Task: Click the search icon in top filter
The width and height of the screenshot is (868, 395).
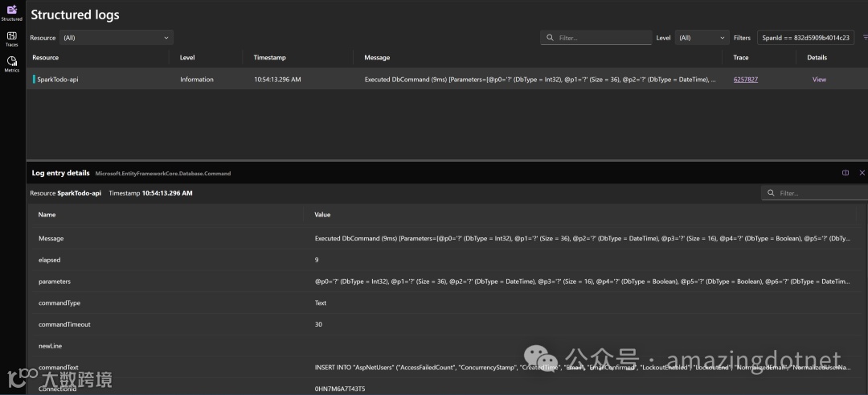Action: click(x=550, y=38)
